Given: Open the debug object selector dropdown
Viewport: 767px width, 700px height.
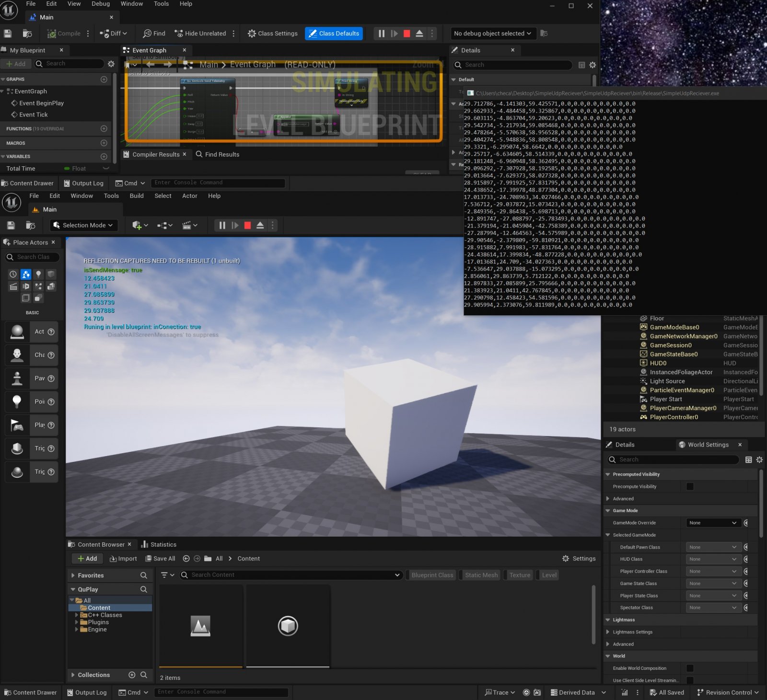Looking at the screenshot, I should (x=492, y=34).
